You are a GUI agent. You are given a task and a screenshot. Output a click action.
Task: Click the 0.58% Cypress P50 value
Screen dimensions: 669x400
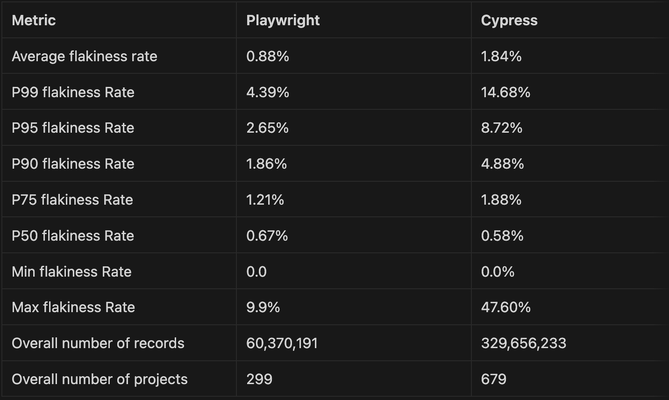[x=502, y=236]
